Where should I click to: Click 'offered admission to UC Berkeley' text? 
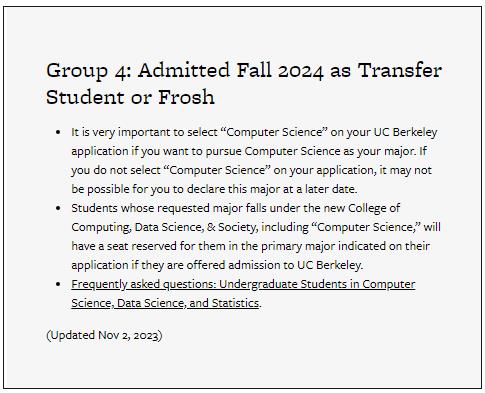[x=274, y=265]
